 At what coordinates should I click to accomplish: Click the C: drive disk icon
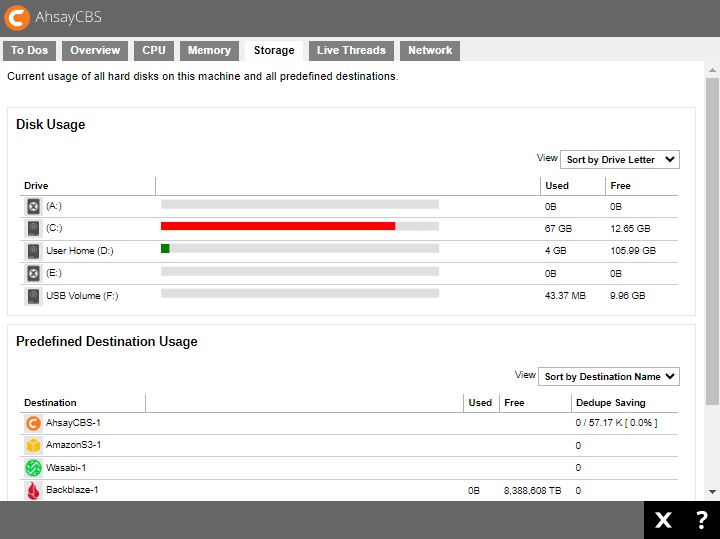tap(33, 228)
